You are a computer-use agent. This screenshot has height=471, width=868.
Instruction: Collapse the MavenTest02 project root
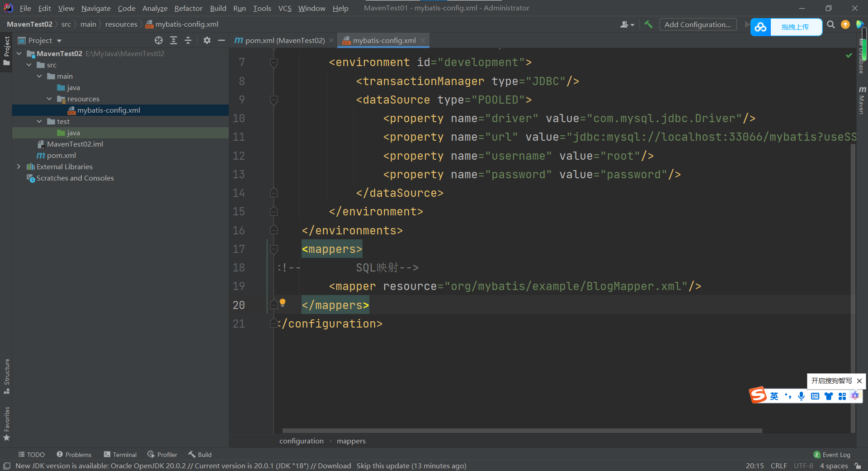[19, 53]
